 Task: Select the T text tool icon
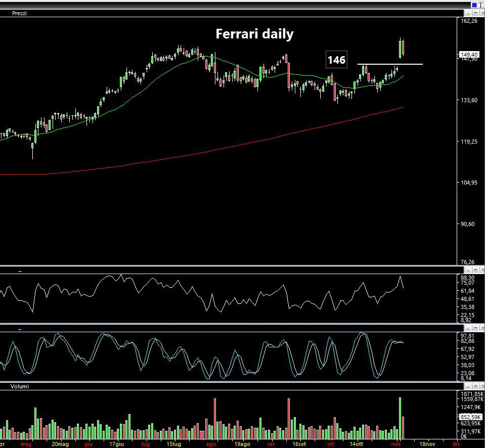coord(480,5)
